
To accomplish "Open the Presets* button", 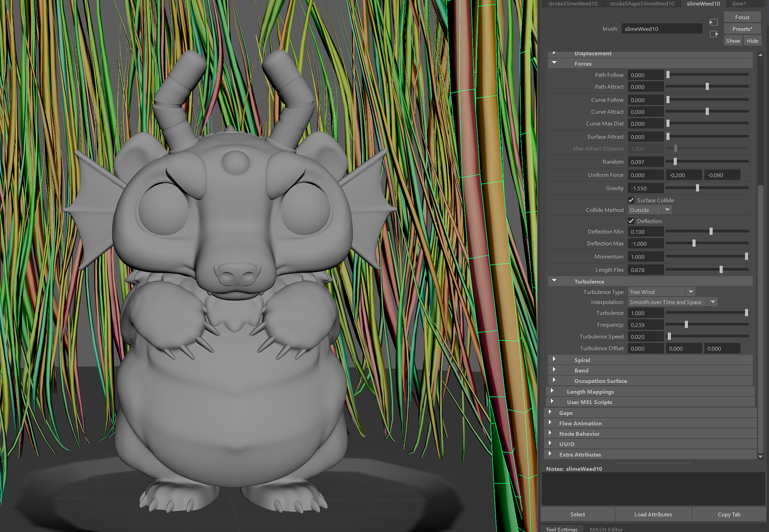I will pos(742,29).
